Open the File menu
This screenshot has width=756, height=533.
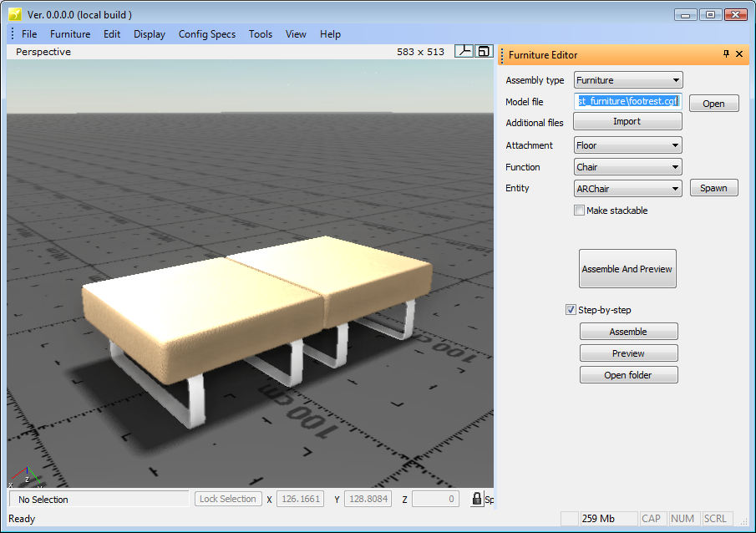click(x=29, y=34)
